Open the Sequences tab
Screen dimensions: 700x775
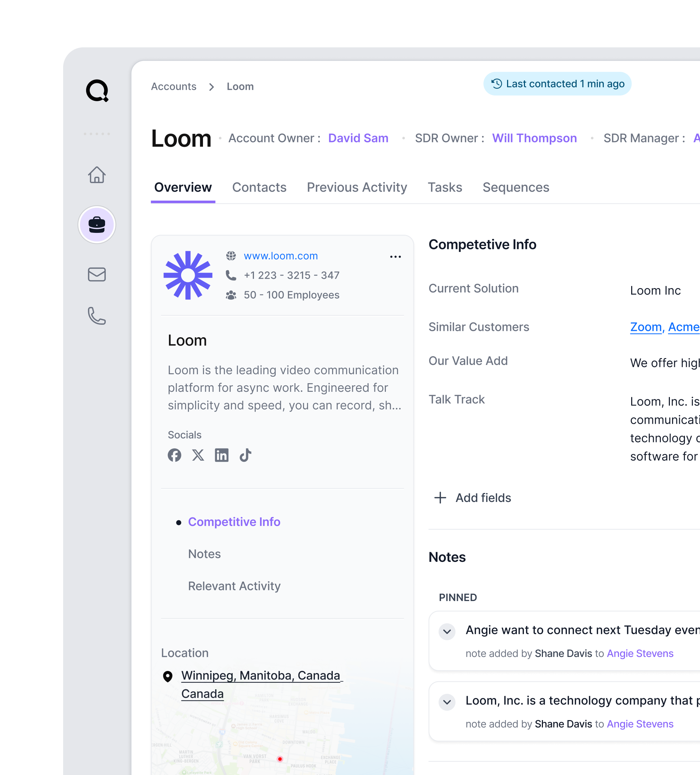click(516, 187)
